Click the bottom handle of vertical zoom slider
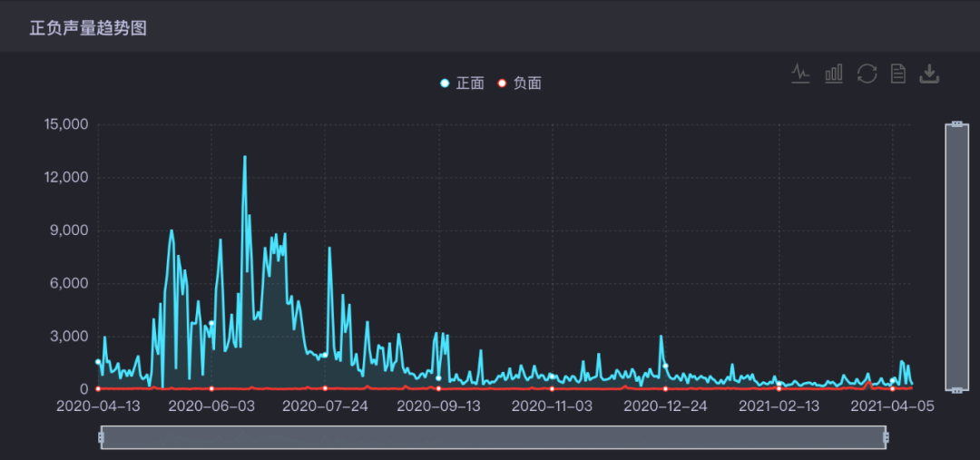Image resolution: width=980 pixels, height=460 pixels. (x=957, y=390)
